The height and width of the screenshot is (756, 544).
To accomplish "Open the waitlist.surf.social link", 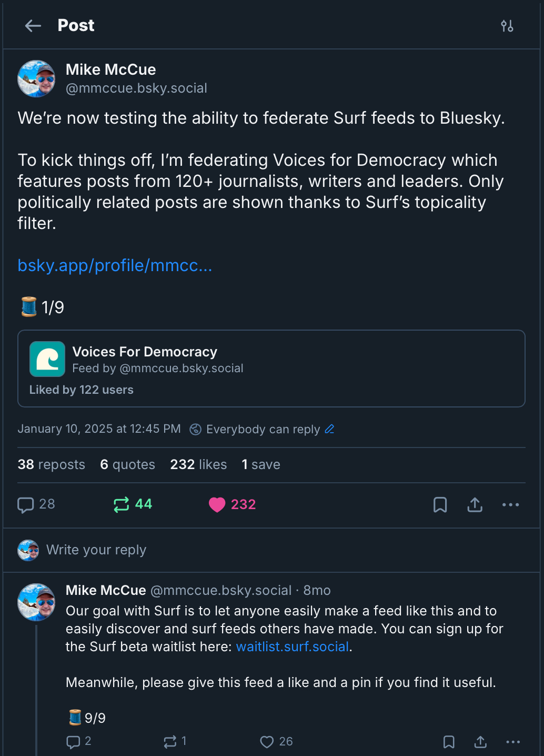I will click(x=293, y=646).
